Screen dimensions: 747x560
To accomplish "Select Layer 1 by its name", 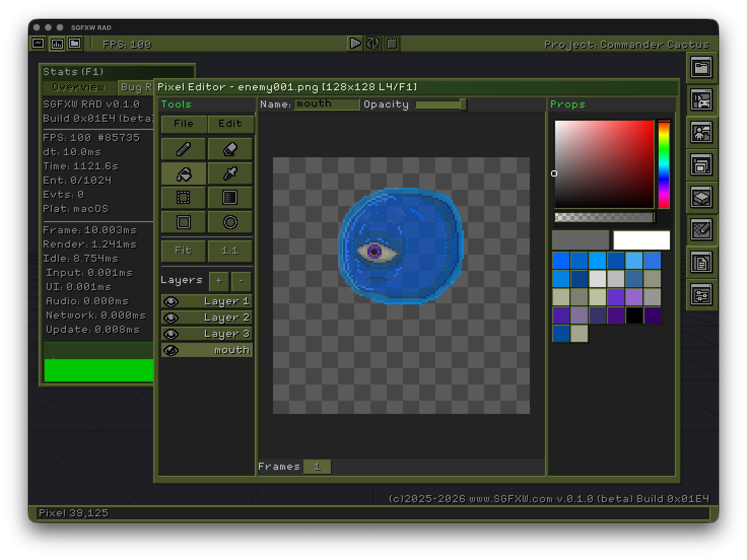I will (226, 301).
